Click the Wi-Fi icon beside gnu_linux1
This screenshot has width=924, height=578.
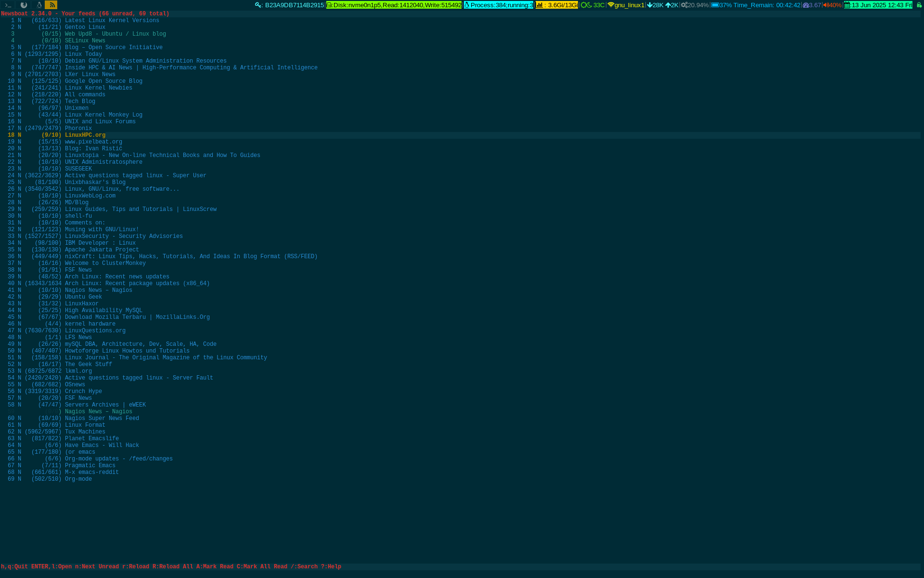pyautogui.click(x=611, y=5)
